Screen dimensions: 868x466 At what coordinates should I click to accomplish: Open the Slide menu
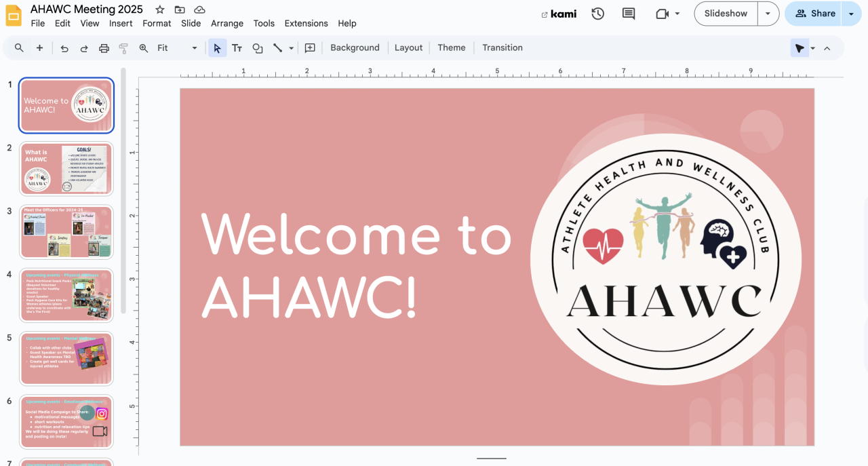(191, 23)
